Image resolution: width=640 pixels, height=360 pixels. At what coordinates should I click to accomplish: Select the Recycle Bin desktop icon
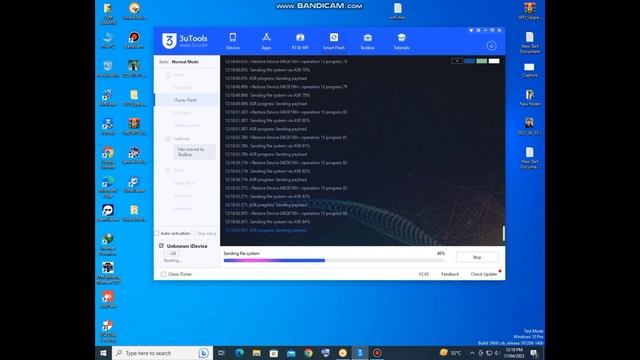click(108, 69)
